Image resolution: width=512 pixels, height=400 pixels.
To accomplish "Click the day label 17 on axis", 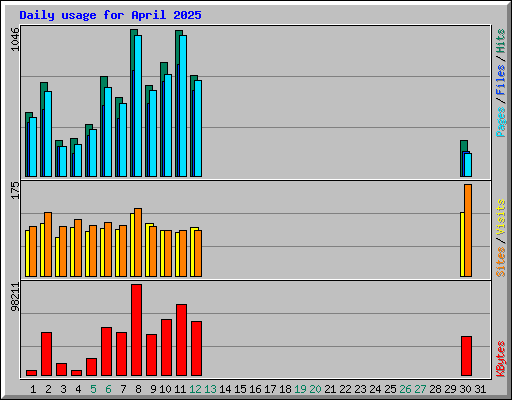I will pos(270,389).
